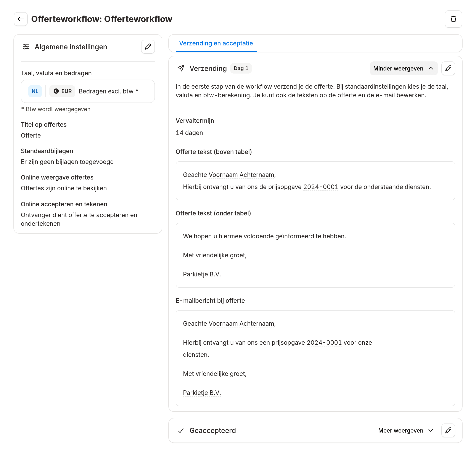Click Offerte tekst boven tabel box
Image resolution: width=476 pixels, height=449 pixels.
[315, 181]
